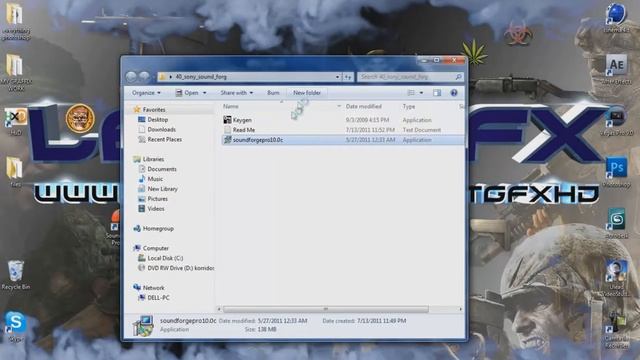Click the Forward navigation arrow
The image size is (640, 360).
coord(144,76)
